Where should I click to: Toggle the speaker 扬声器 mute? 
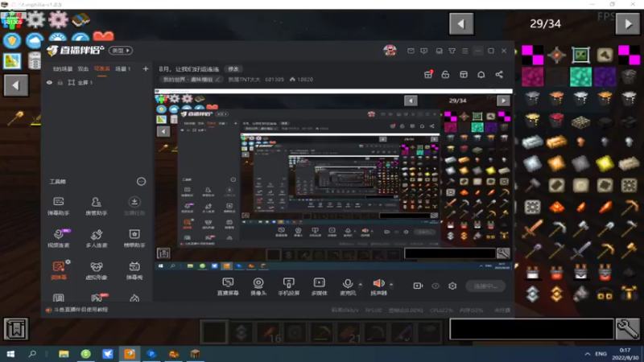click(378, 286)
